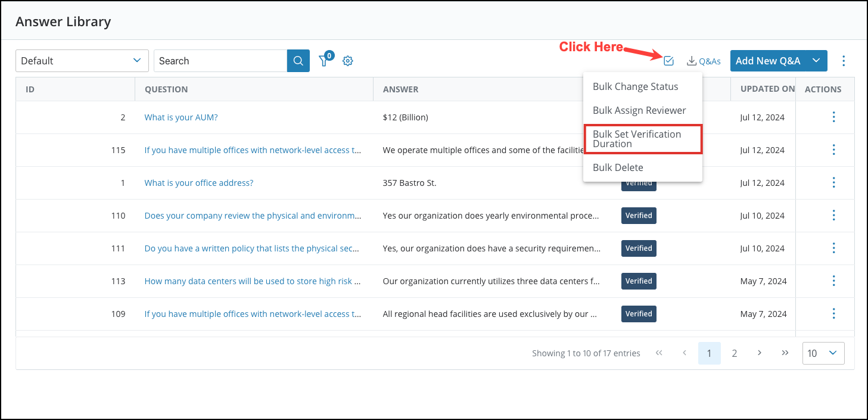Viewport: 868px width, 420px height.
Task: Select Bulk Set Verification Duration option
Action: tap(643, 139)
